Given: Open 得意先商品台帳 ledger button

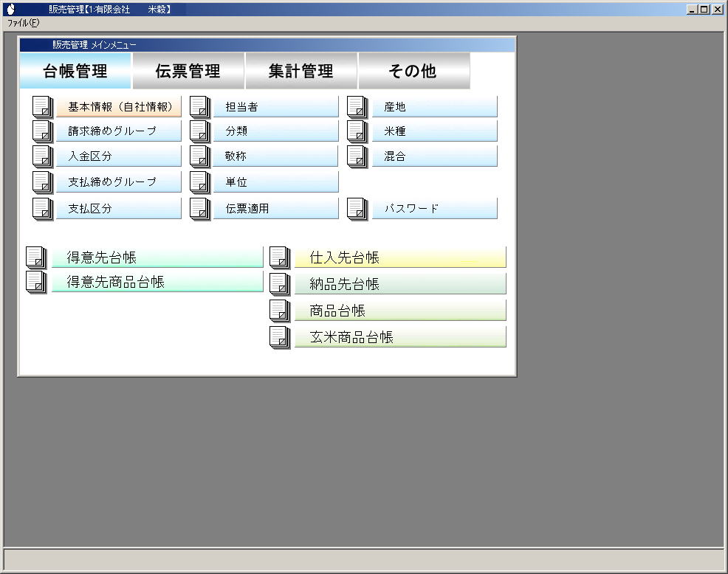Looking at the screenshot, I should point(157,282).
